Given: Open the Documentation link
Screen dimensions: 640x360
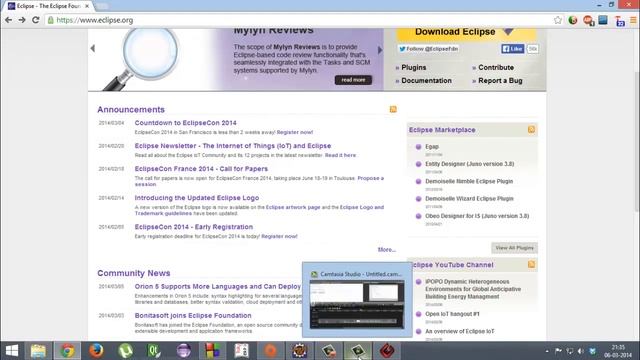Looking at the screenshot, I should click(426, 81).
